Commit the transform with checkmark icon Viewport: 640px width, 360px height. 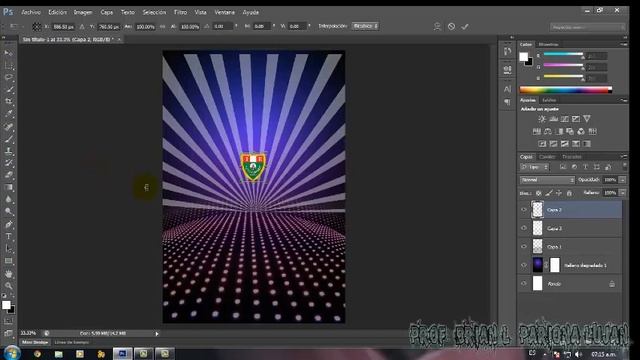[x=465, y=27]
